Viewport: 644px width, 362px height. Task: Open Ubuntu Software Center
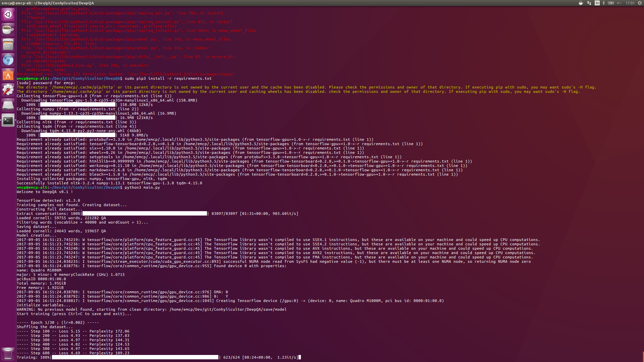[x=8, y=75]
